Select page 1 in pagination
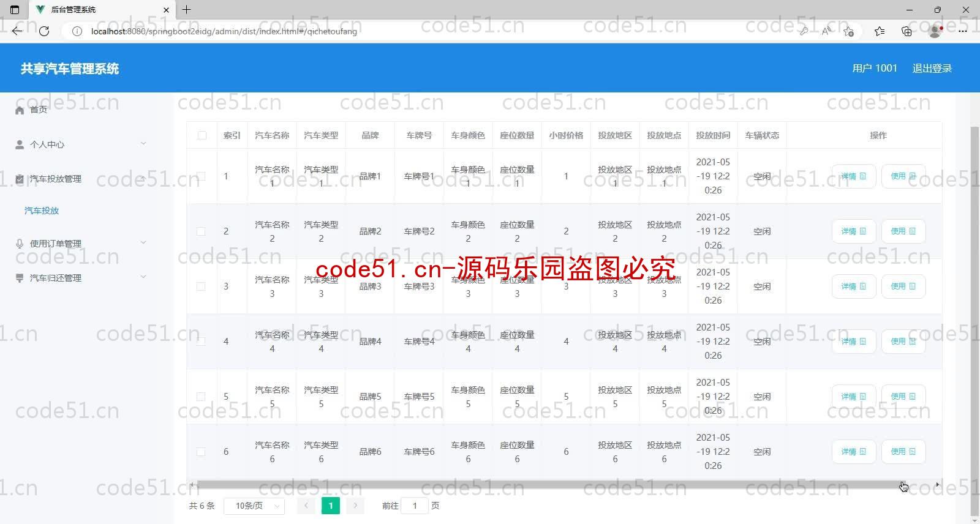The height and width of the screenshot is (524, 980). click(331, 506)
